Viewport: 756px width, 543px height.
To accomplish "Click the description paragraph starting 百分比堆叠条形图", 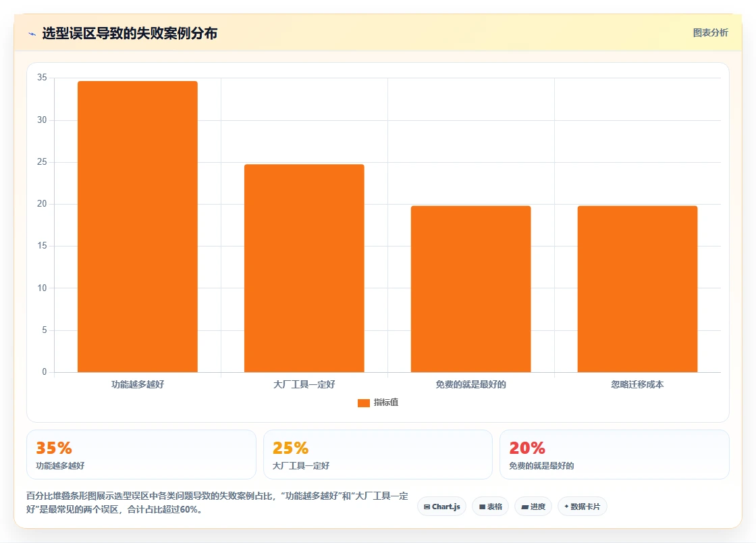I will click(x=217, y=502).
